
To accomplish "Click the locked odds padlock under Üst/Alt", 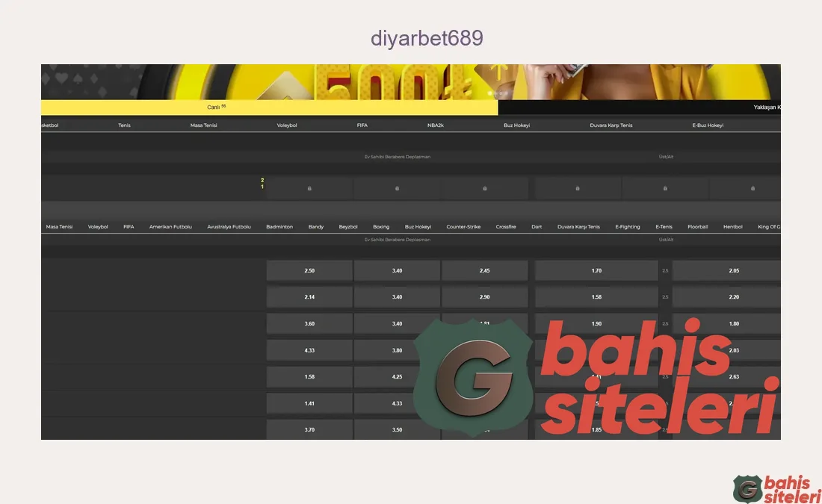I will pos(665,188).
